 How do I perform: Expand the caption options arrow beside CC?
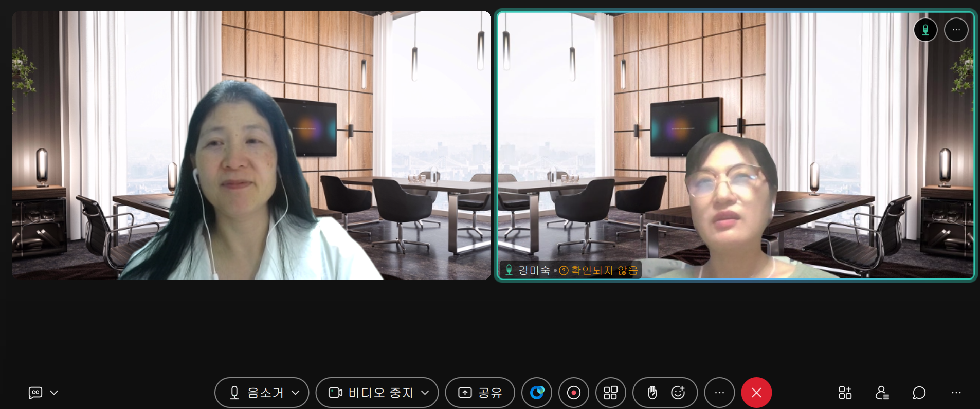(x=54, y=393)
